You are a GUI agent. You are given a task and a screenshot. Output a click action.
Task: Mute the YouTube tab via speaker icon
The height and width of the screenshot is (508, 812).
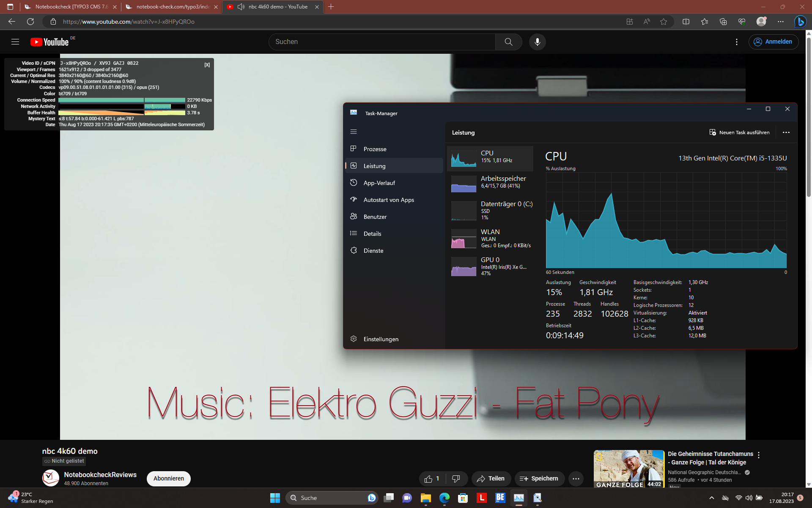(x=241, y=7)
